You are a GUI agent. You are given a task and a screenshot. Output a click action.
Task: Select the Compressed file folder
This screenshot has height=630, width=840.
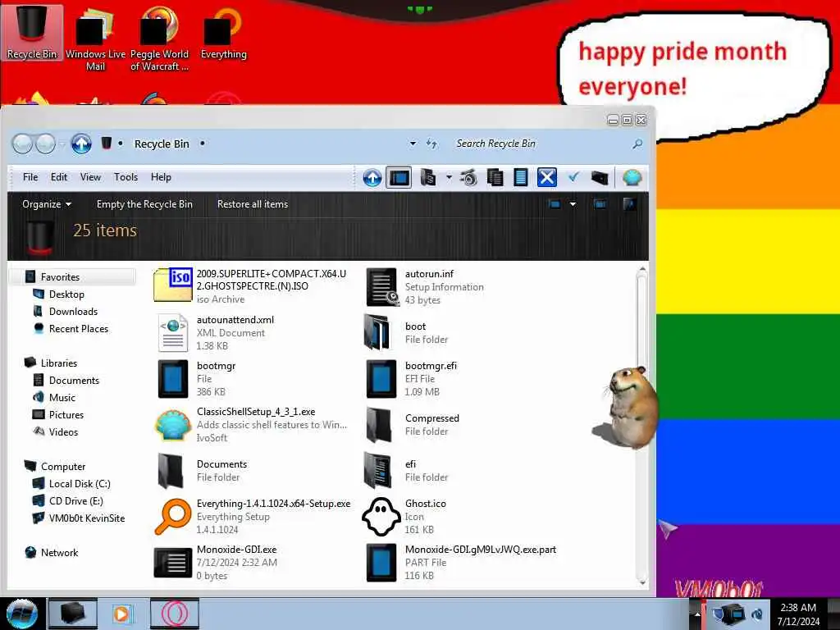pyautogui.click(x=413, y=425)
